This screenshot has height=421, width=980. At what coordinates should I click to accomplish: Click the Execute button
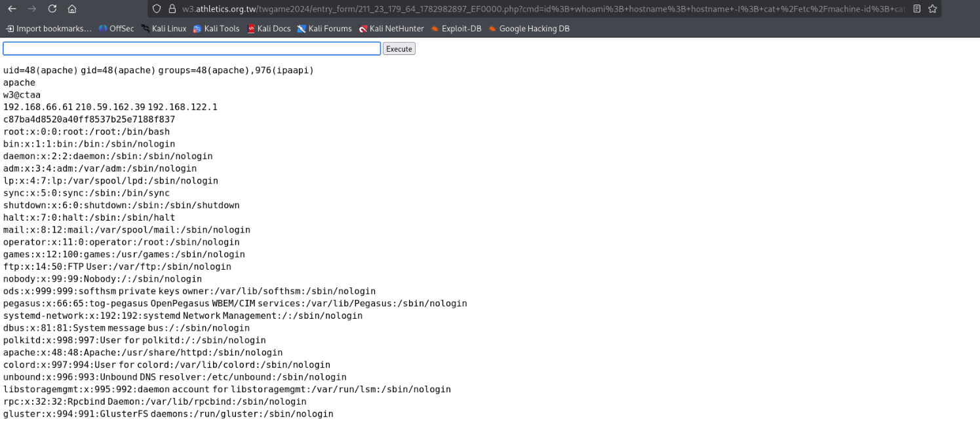click(x=399, y=49)
